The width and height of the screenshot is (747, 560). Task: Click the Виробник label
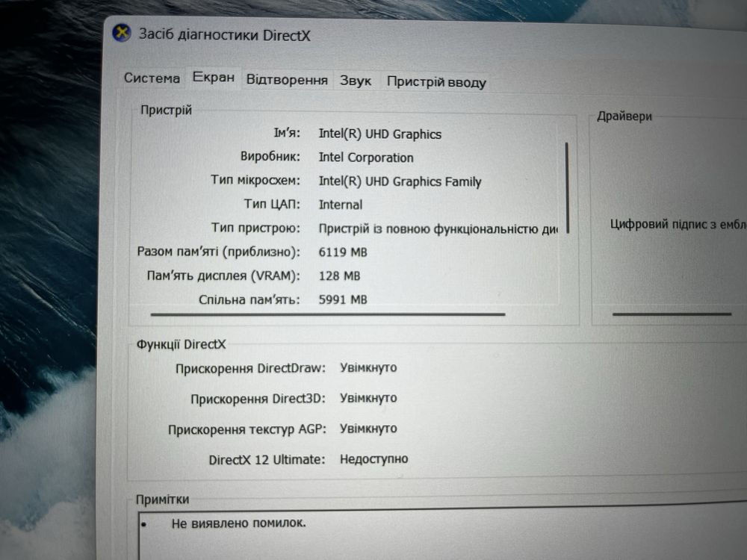point(270,156)
